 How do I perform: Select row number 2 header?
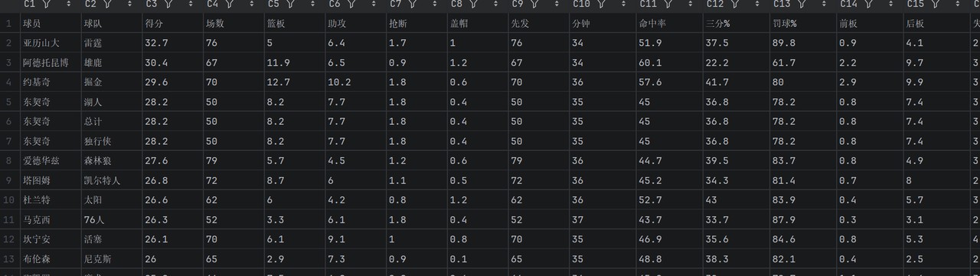pos(9,43)
